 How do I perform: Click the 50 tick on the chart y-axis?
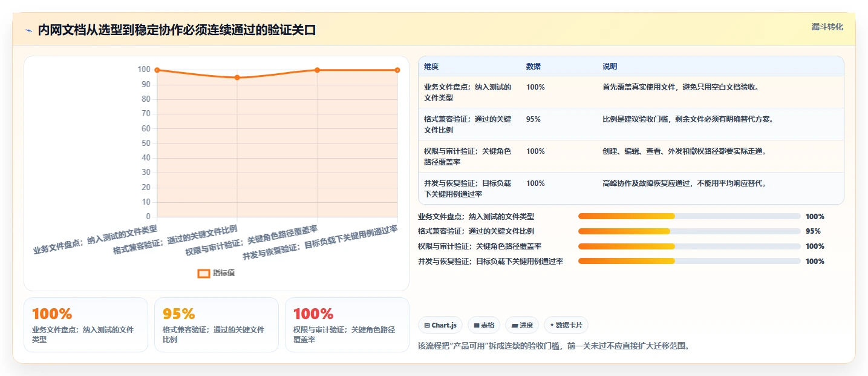(x=146, y=143)
